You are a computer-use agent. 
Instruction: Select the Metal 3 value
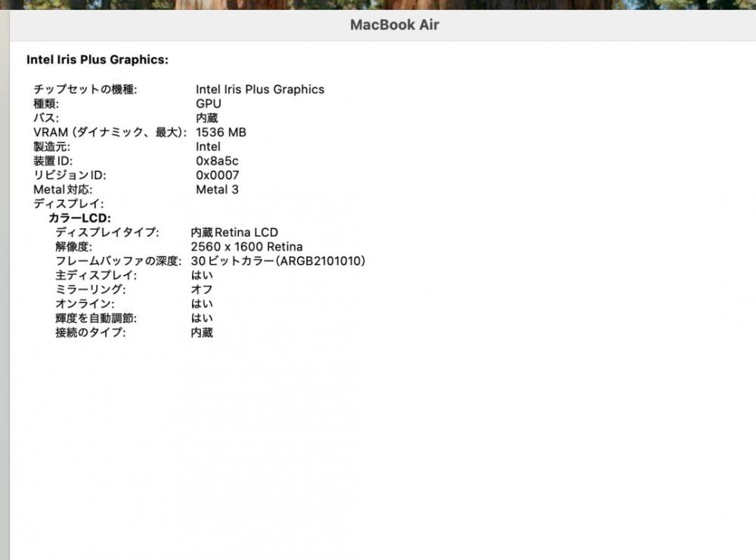(x=217, y=190)
